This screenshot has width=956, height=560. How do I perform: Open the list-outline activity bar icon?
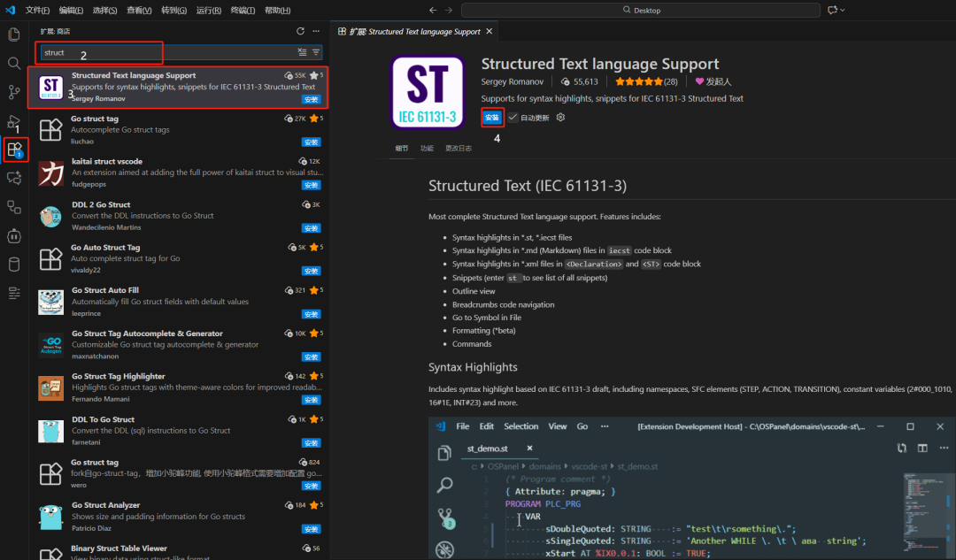[14, 293]
